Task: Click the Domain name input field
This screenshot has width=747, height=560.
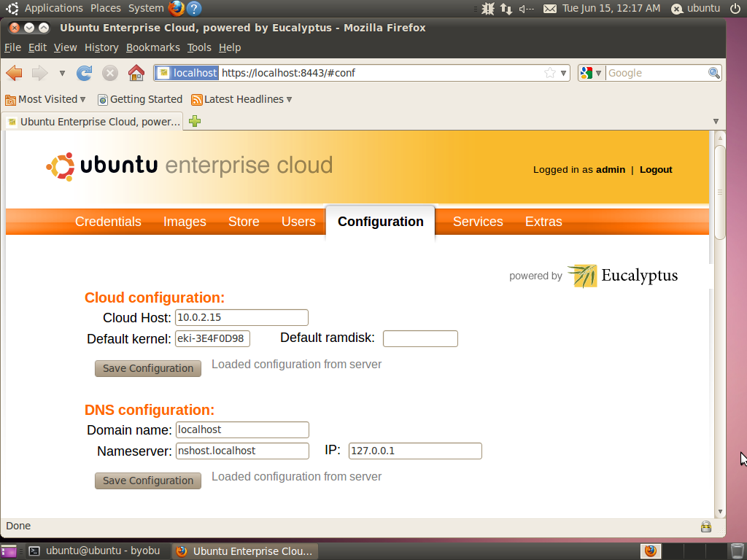Action: (x=242, y=430)
